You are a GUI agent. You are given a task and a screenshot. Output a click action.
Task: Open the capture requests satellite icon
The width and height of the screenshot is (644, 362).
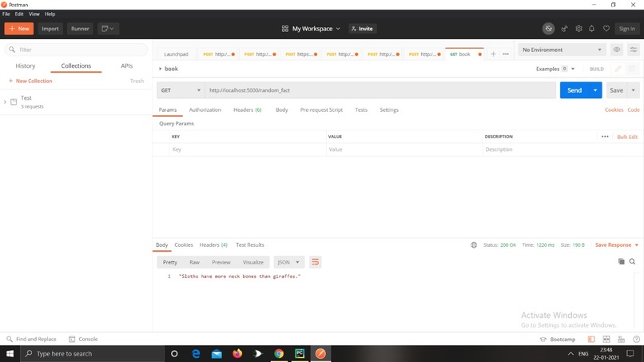[x=564, y=29]
